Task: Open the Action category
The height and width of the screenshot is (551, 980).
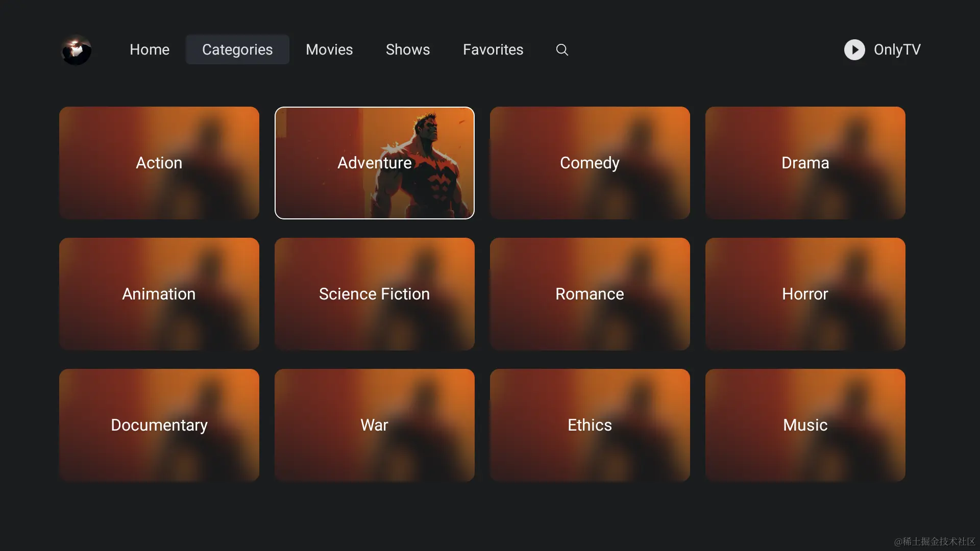Action: 159,163
